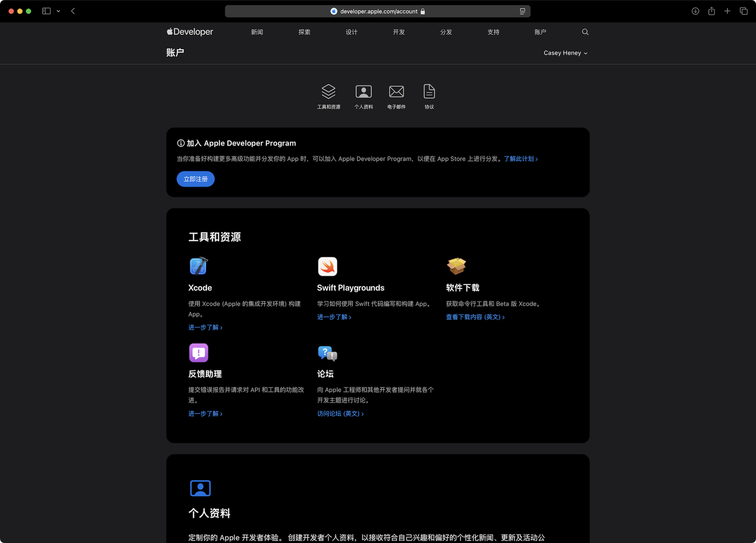Click the Swift Playgrounds icon
The image size is (756, 543).
327,266
